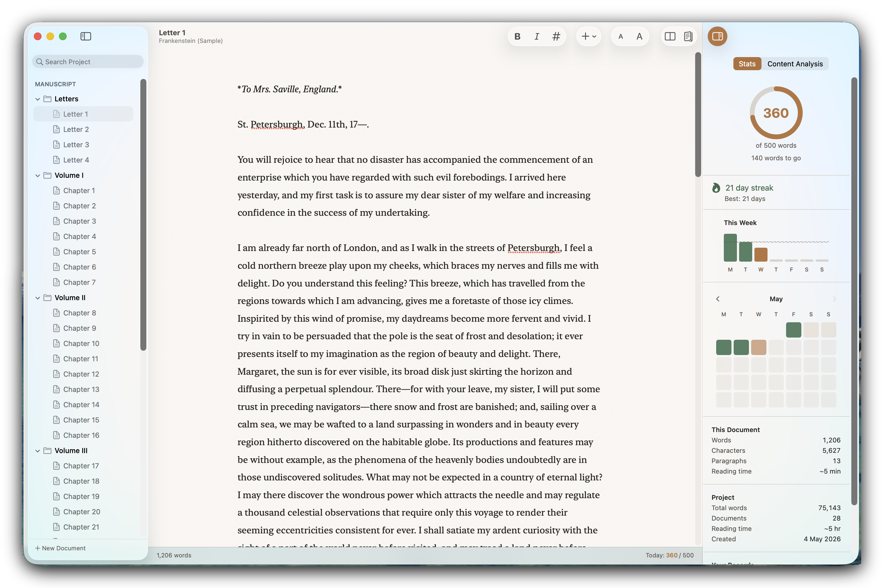
Task: Open Letter 3 document
Action: [83, 145]
